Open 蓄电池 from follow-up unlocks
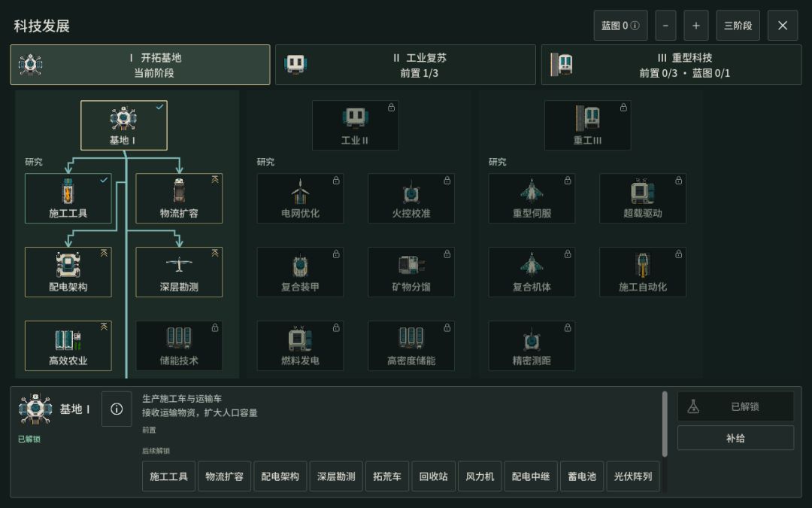Screen dimensions: 812x508 coord(582,476)
